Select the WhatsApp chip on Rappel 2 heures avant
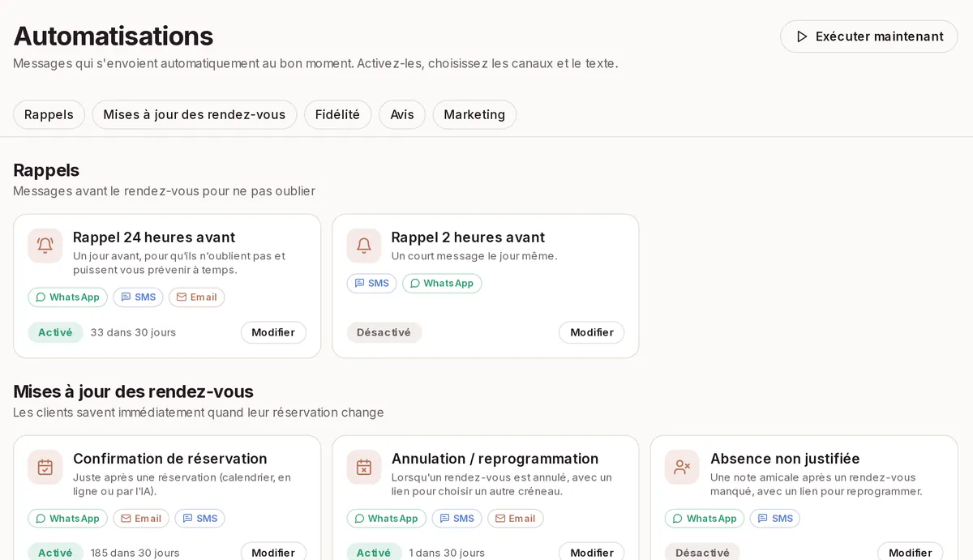Screen dimensions: 973x560 pyautogui.click(x=442, y=284)
